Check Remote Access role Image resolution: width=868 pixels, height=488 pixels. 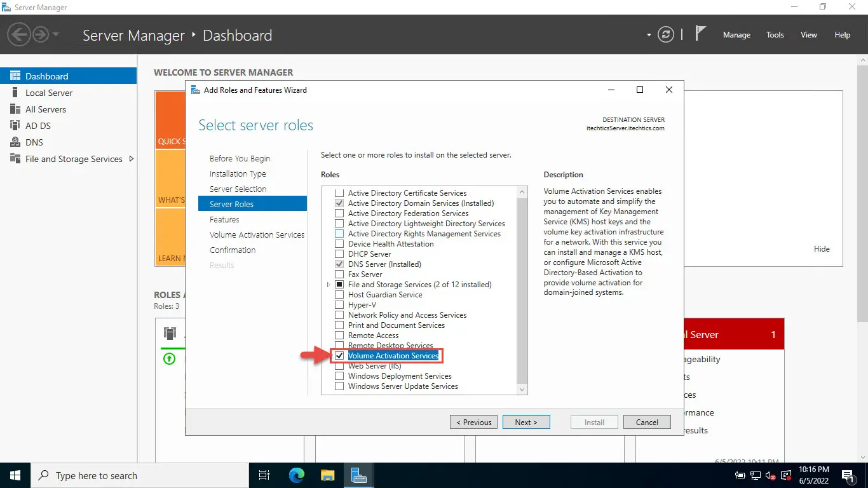pos(339,335)
